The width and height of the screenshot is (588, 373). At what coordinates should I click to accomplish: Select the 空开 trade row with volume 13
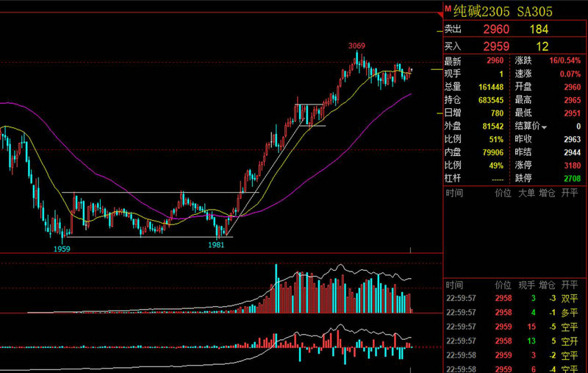[514, 341]
